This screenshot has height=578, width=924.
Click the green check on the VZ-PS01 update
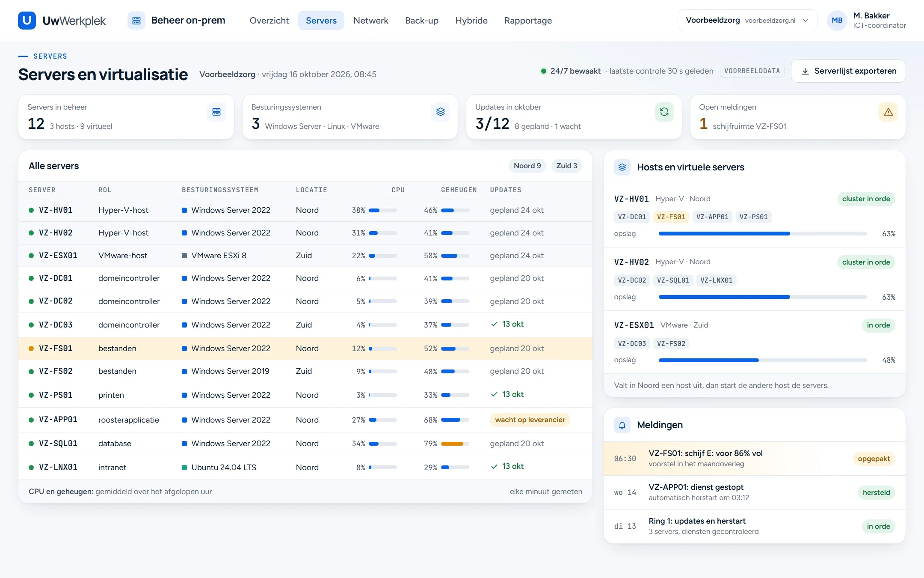[494, 394]
